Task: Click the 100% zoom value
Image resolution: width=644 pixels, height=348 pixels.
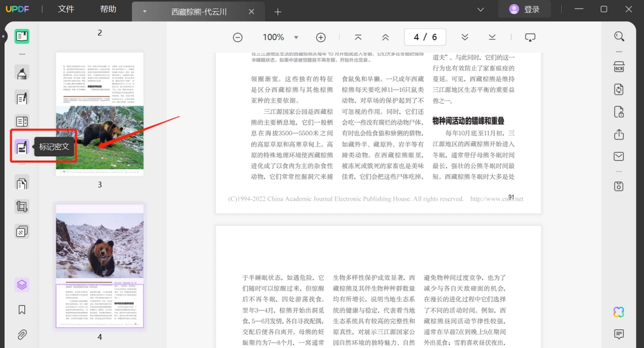Action: click(x=273, y=37)
